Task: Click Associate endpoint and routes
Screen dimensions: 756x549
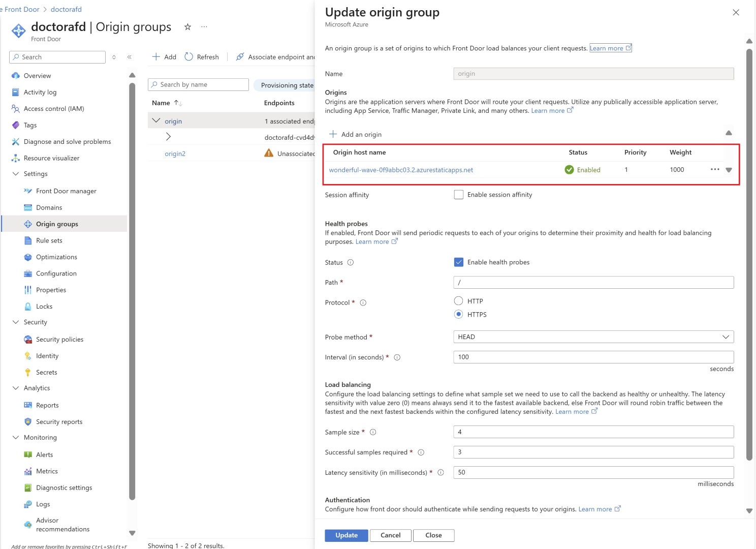Action: [x=276, y=57]
